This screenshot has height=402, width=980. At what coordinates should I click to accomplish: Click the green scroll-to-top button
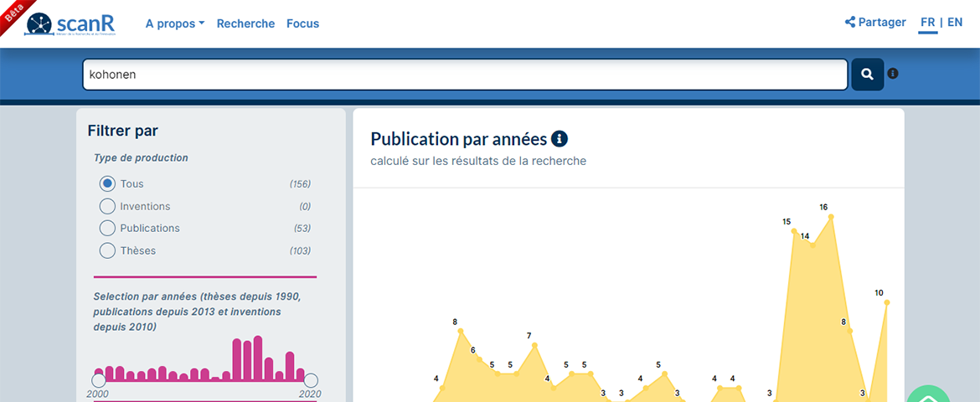[x=928, y=394]
